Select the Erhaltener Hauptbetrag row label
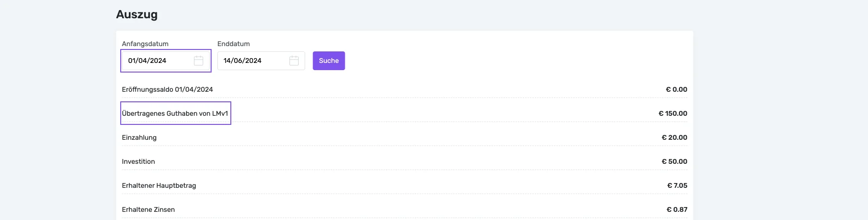This screenshot has height=220, width=868. pyautogui.click(x=159, y=185)
